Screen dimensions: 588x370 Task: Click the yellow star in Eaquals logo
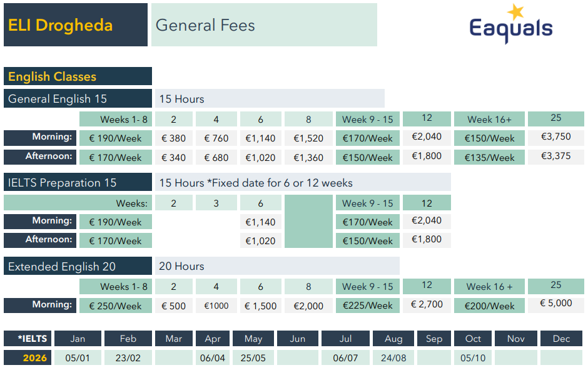click(515, 12)
